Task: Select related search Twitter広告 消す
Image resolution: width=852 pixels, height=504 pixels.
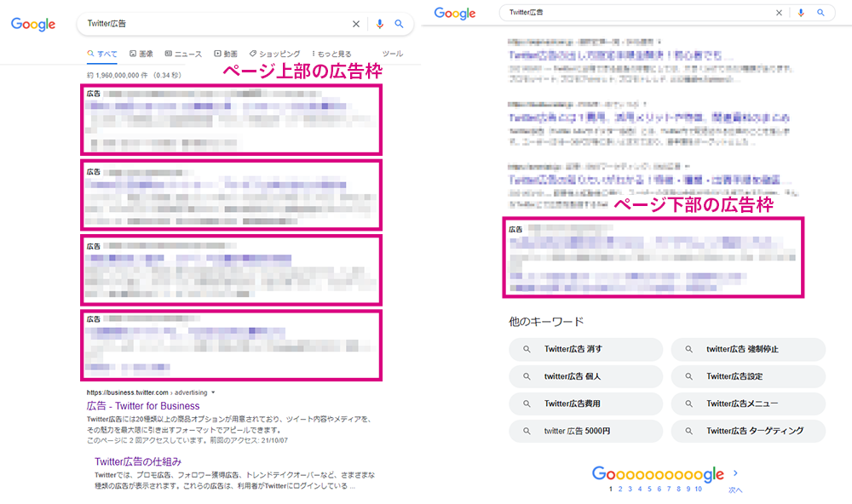Action: click(586, 349)
